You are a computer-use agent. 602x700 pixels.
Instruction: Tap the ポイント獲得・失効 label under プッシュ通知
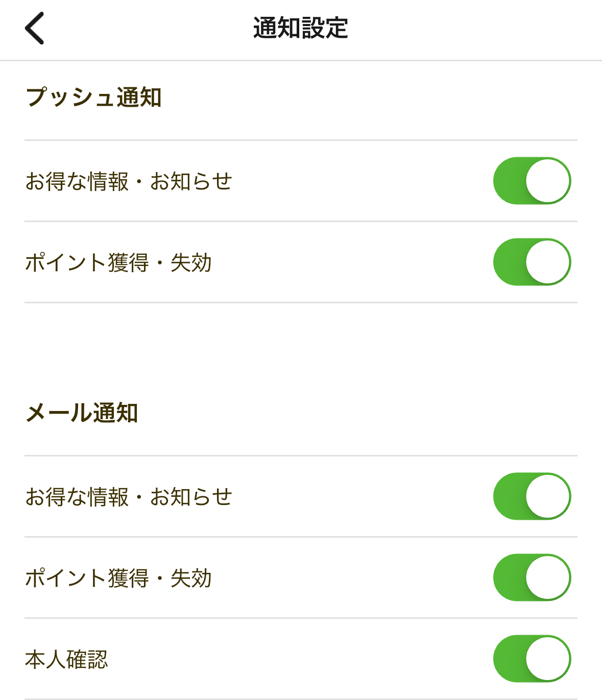pos(118,262)
